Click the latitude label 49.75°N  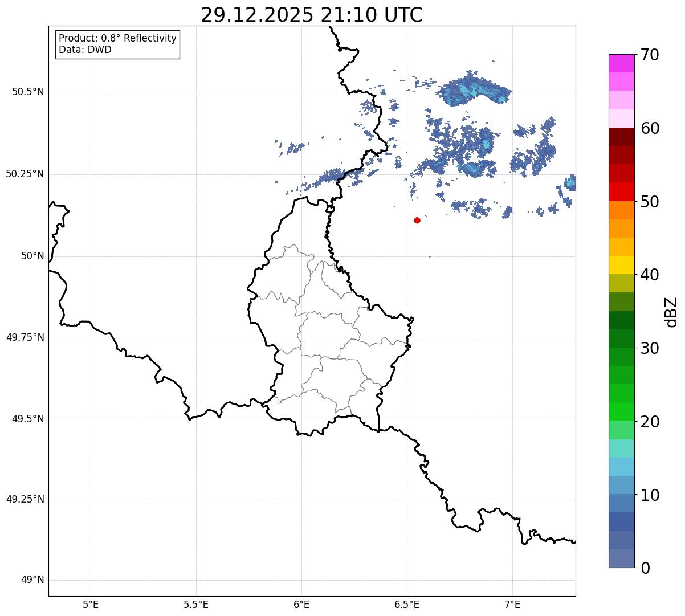click(25, 337)
